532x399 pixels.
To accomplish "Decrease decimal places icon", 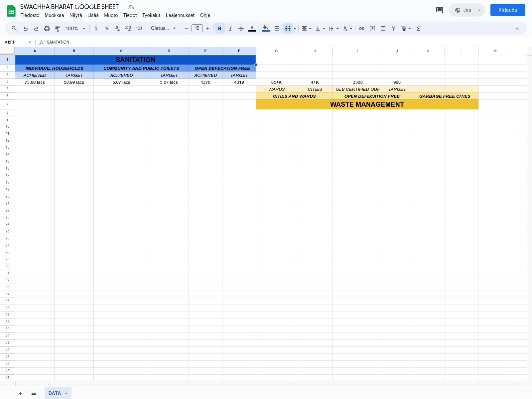I will 117,28.
